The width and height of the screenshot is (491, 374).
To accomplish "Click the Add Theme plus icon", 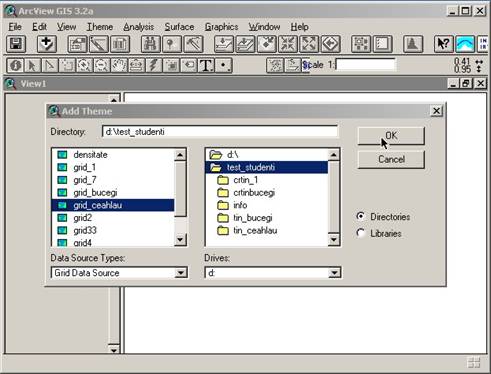I will (x=46, y=44).
